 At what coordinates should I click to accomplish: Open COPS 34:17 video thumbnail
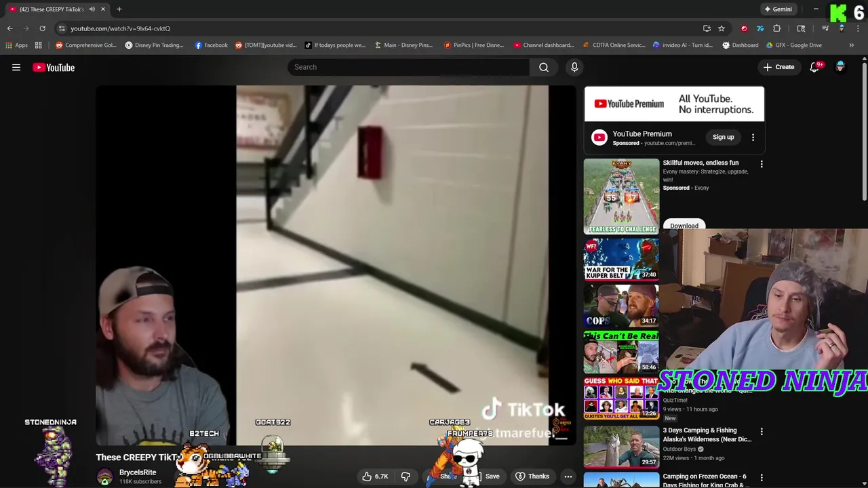[621, 305]
